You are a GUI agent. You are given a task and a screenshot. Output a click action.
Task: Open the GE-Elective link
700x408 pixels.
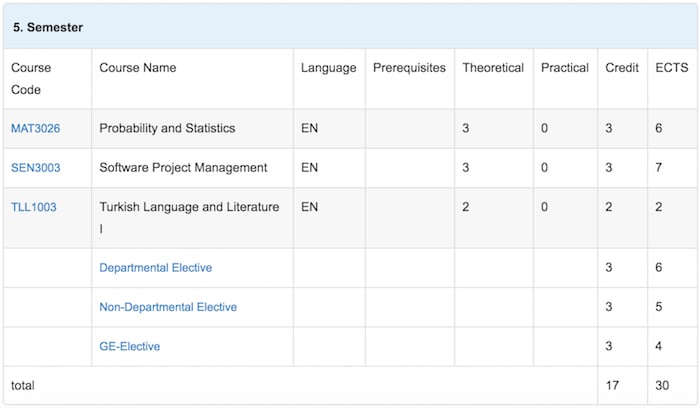[x=129, y=346]
